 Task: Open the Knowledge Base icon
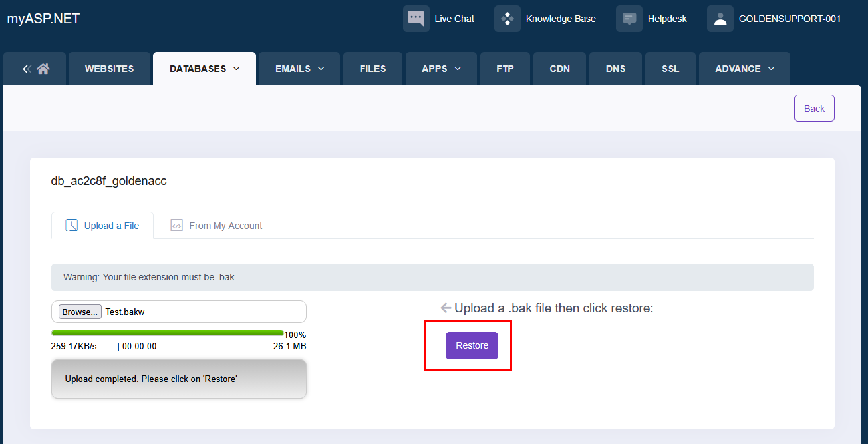click(x=507, y=19)
